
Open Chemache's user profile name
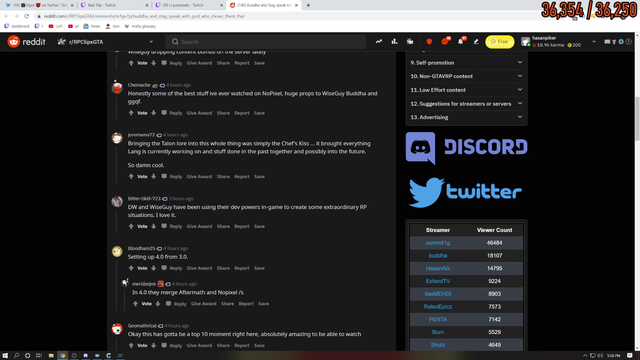pyautogui.click(x=139, y=85)
